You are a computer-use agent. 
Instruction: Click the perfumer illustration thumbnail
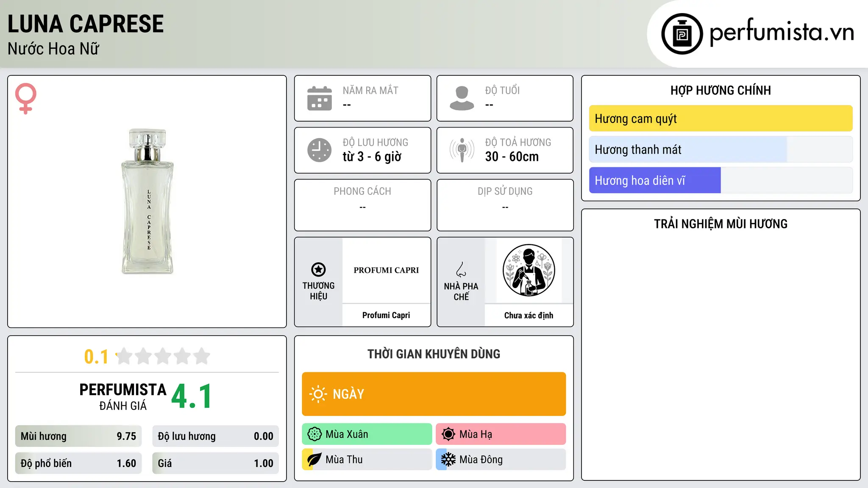tap(529, 270)
